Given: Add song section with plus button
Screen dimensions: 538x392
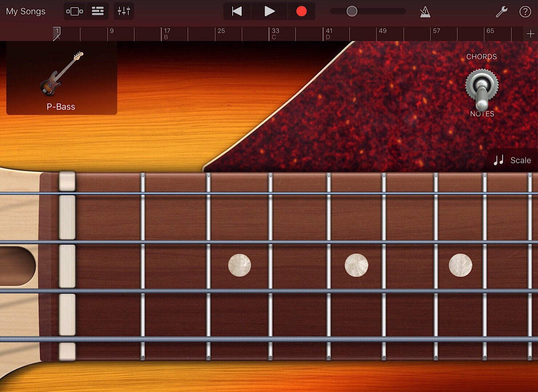Looking at the screenshot, I should pos(530,34).
